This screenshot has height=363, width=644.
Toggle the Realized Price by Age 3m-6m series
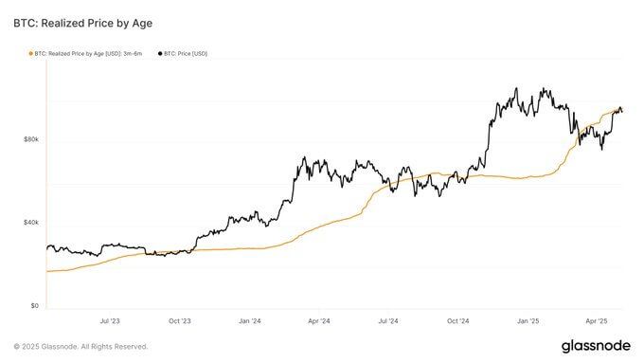coord(85,54)
